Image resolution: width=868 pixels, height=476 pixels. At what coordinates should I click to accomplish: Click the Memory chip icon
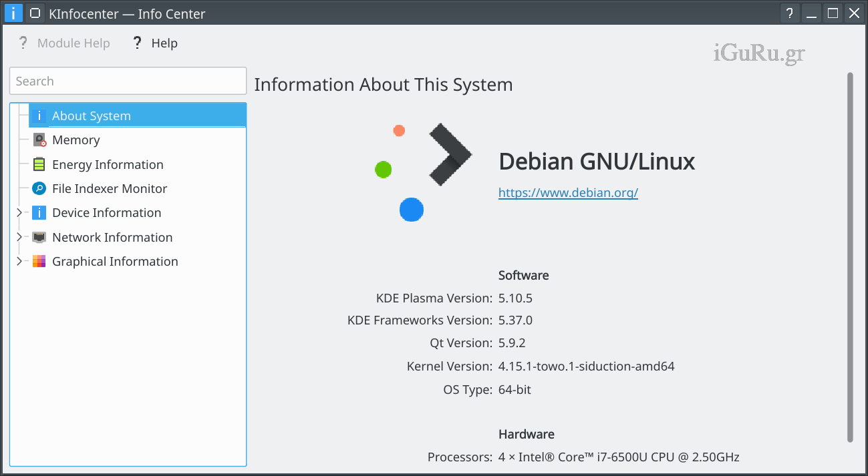pos(39,140)
